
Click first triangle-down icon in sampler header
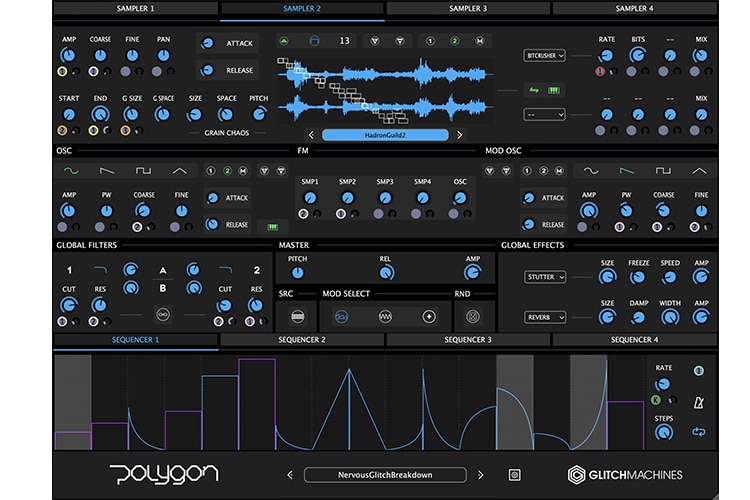pos(375,41)
